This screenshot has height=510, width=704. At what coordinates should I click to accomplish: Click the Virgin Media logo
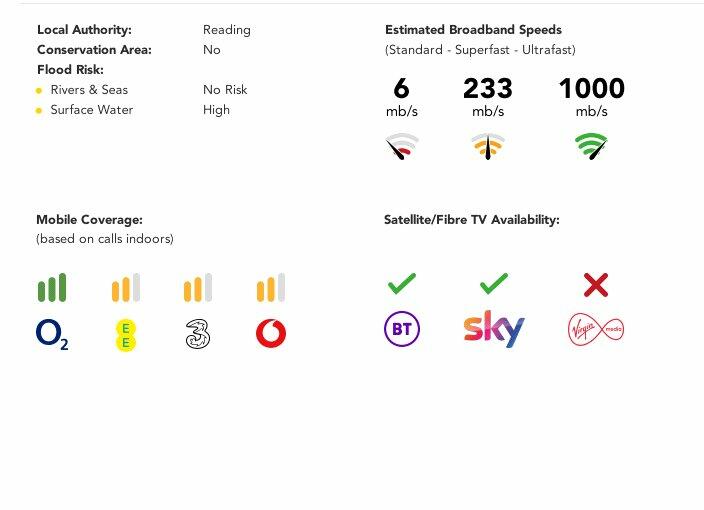point(596,329)
